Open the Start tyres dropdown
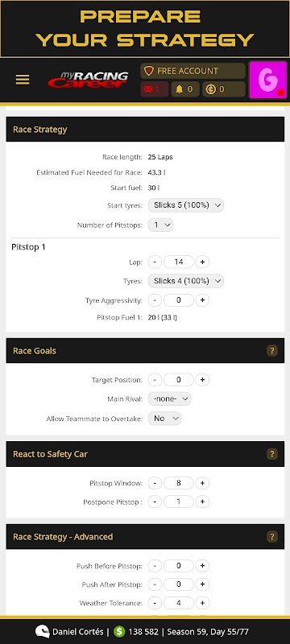Screen dimensions: 290x644 [185, 205]
